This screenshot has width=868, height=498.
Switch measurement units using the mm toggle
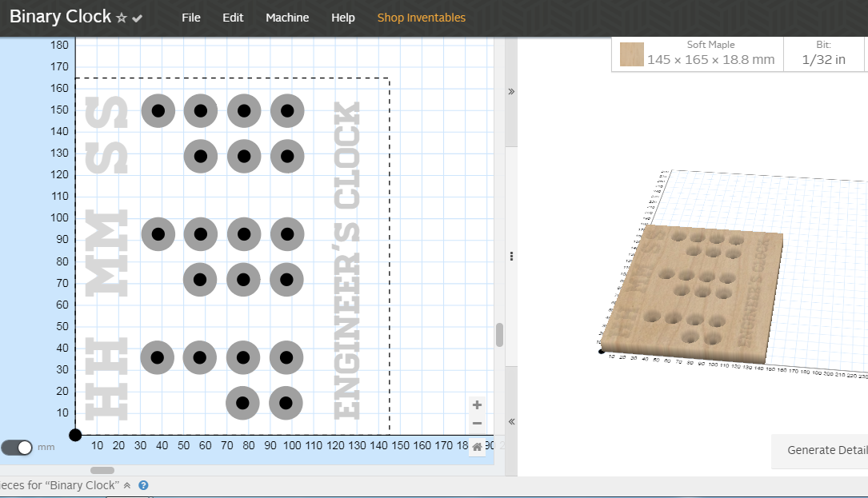click(x=16, y=448)
